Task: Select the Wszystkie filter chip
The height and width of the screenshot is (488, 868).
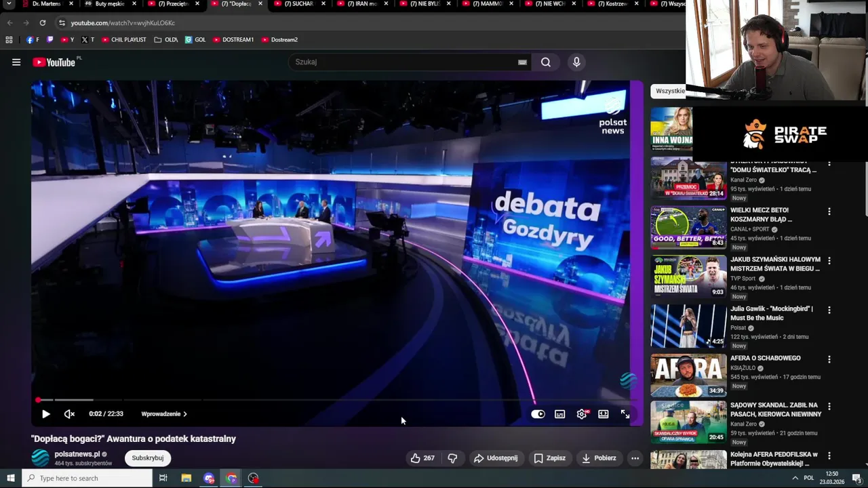Action: point(670,91)
